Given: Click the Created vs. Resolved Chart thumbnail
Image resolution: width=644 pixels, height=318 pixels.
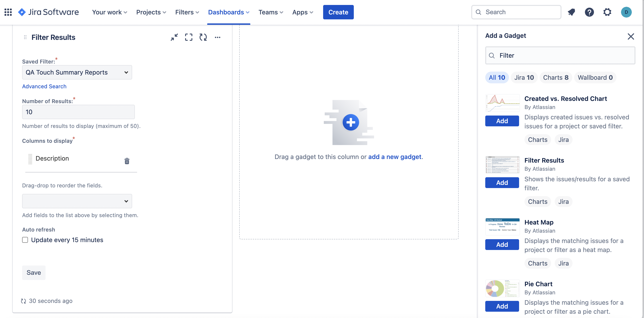Looking at the screenshot, I should click(502, 103).
